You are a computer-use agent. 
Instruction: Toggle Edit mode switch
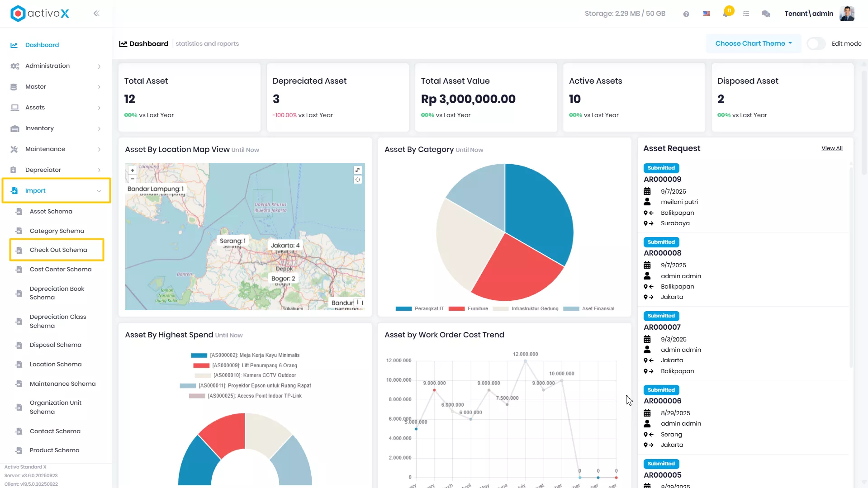[x=816, y=44]
